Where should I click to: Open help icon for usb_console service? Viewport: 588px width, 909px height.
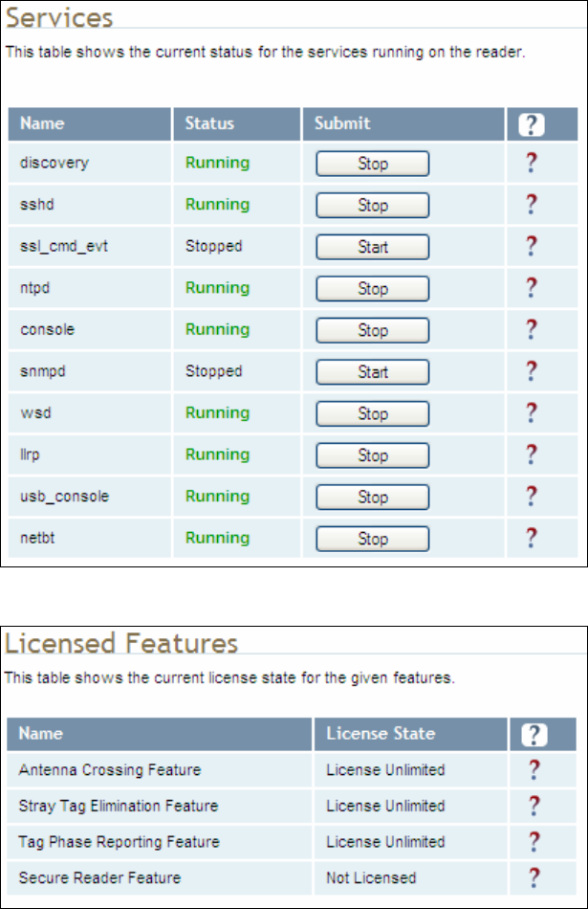pyautogui.click(x=532, y=497)
